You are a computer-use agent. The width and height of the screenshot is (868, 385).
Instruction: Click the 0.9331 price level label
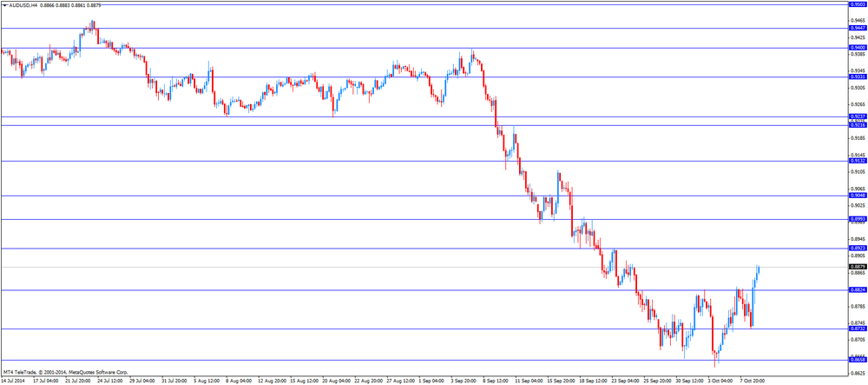point(858,76)
